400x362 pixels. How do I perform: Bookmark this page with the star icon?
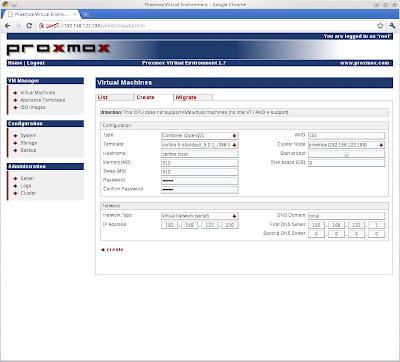(x=380, y=26)
